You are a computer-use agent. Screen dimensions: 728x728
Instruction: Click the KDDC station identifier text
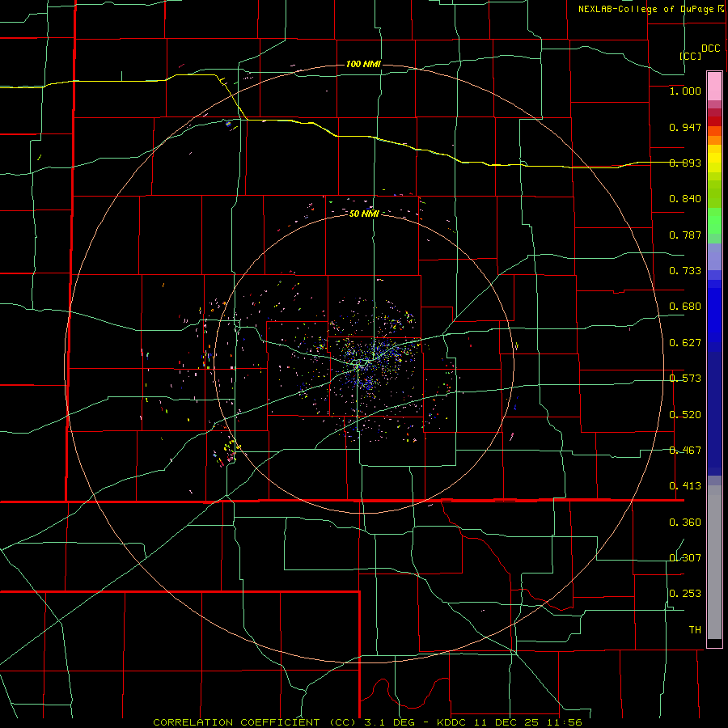[x=453, y=722]
